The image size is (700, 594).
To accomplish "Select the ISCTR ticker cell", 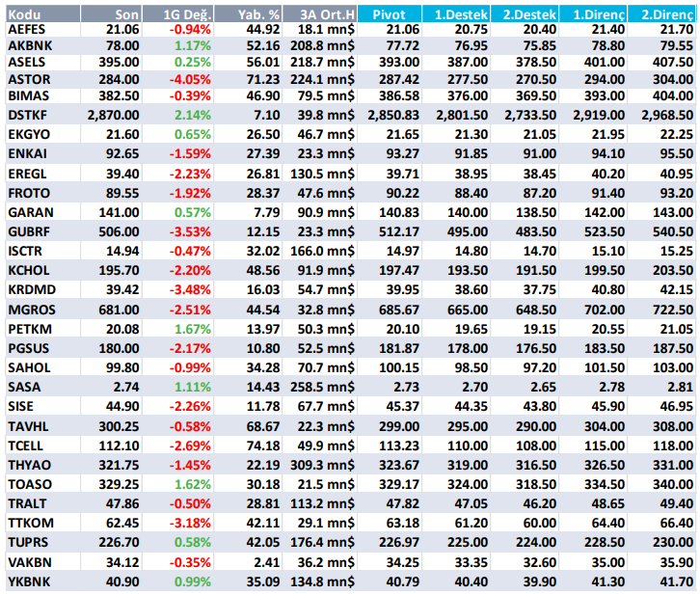I will [x=42, y=251].
